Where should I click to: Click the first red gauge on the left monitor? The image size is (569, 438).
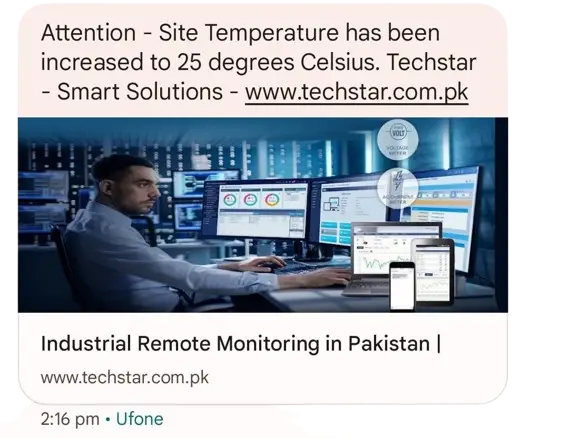pos(230,200)
